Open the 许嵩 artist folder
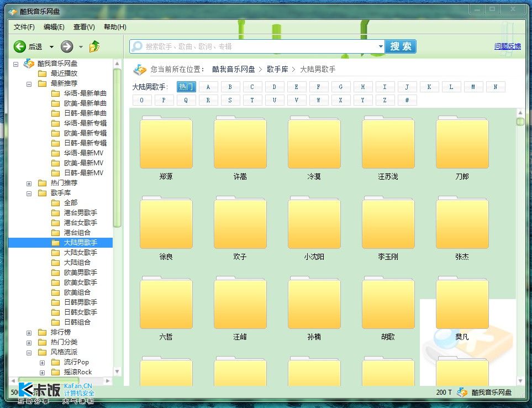The image size is (532, 408). [240, 143]
